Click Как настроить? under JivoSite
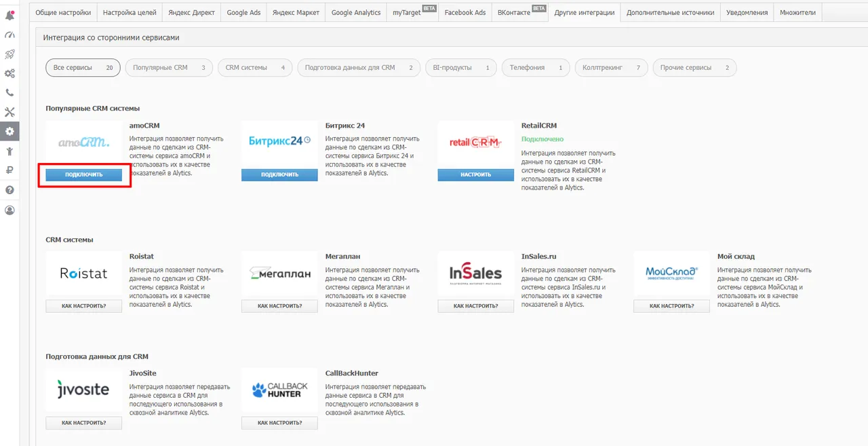 [84, 423]
